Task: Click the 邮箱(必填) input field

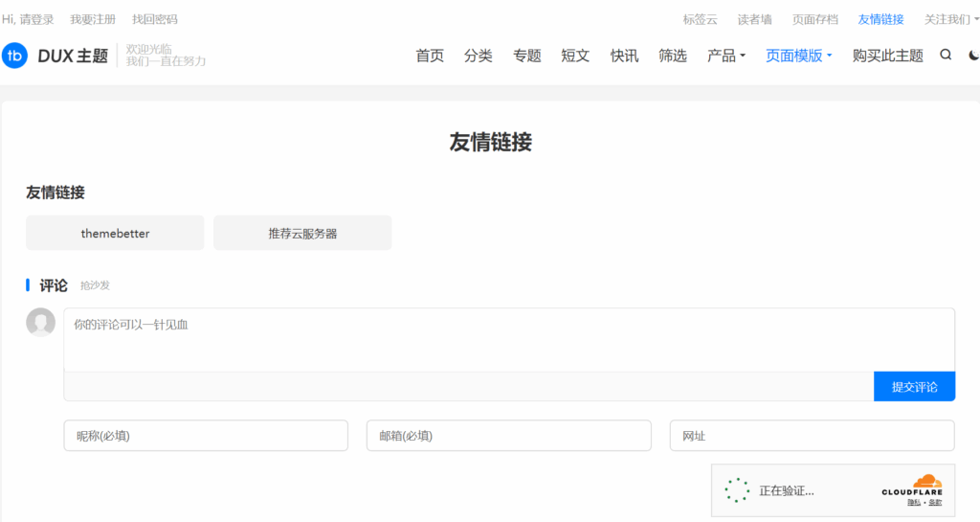Action: [x=508, y=436]
